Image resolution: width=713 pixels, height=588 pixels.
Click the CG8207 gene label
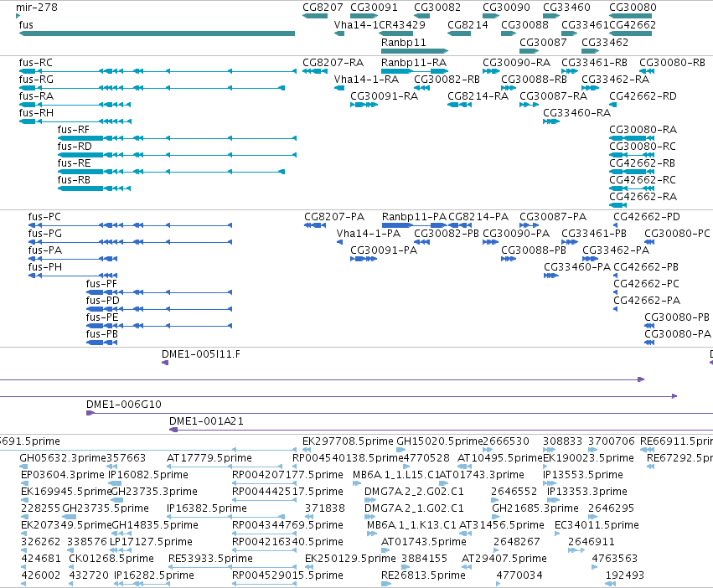323,8
